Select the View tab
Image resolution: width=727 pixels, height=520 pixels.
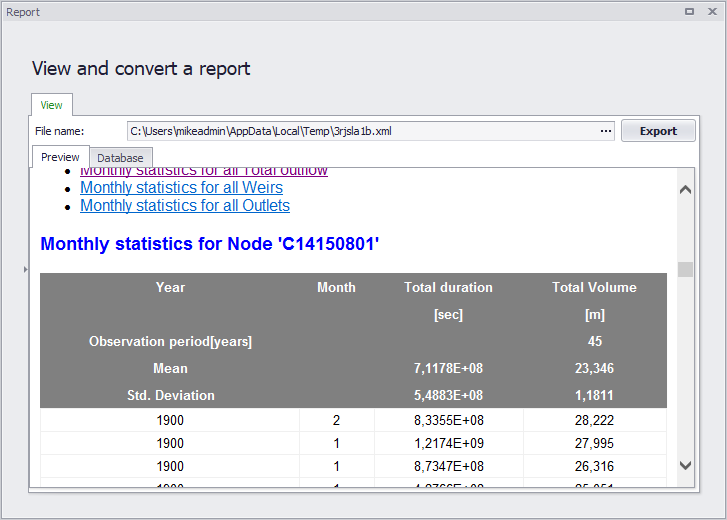pyautogui.click(x=51, y=105)
